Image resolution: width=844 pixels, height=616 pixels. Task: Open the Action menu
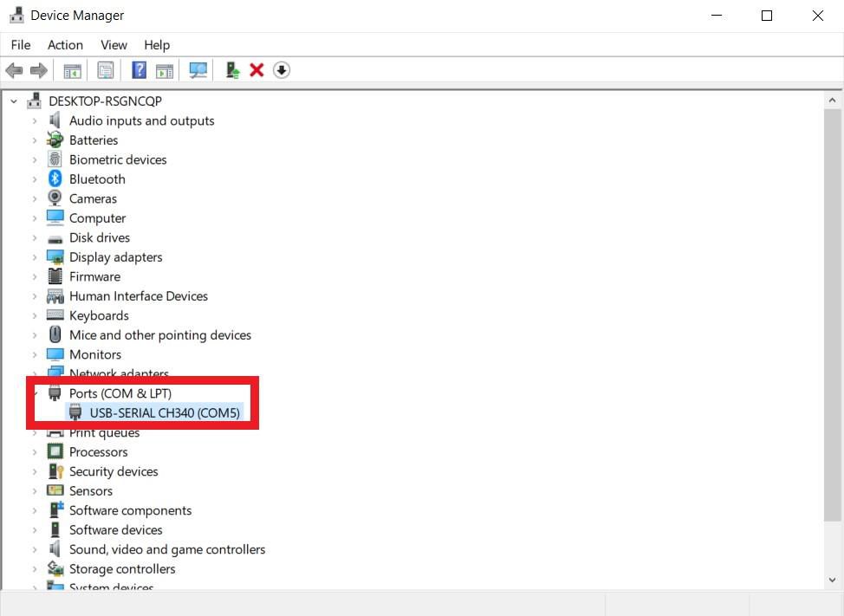coord(65,45)
